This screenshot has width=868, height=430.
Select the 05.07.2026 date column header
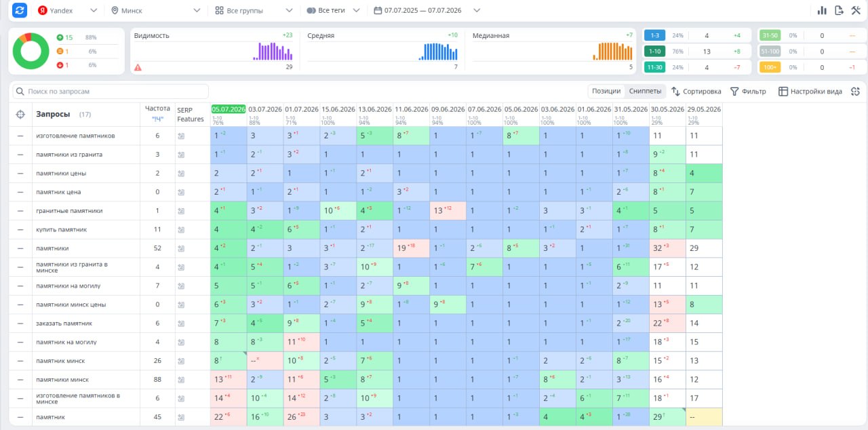(x=229, y=109)
